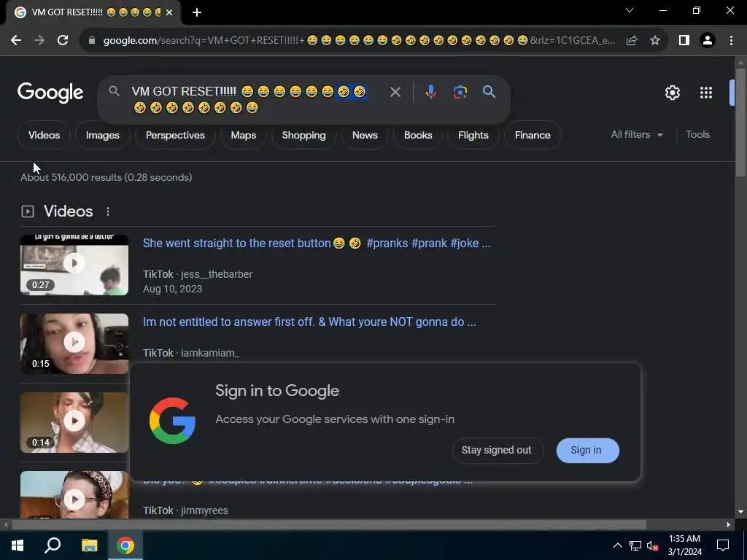
Task: Click the Chrome taskbar icon
Action: coord(125,545)
